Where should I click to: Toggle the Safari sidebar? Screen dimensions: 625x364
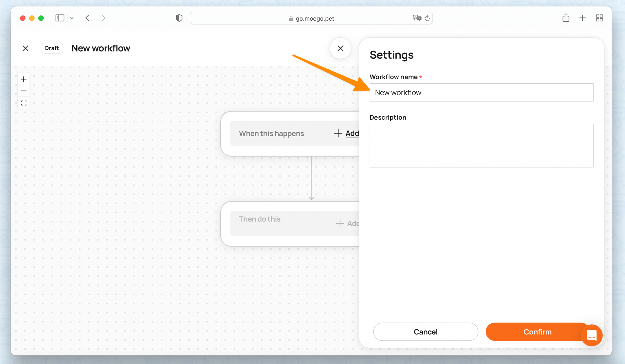(60, 18)
